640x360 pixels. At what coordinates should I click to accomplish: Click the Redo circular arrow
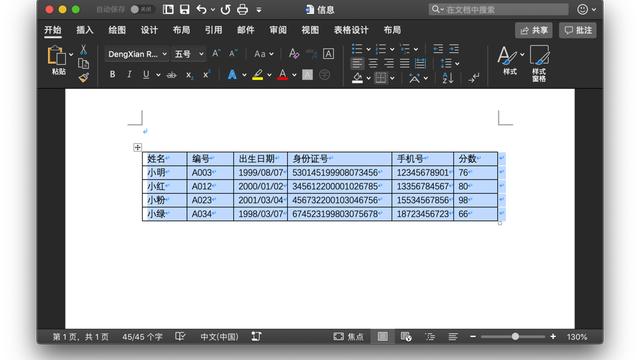click(x=225, y=9)
